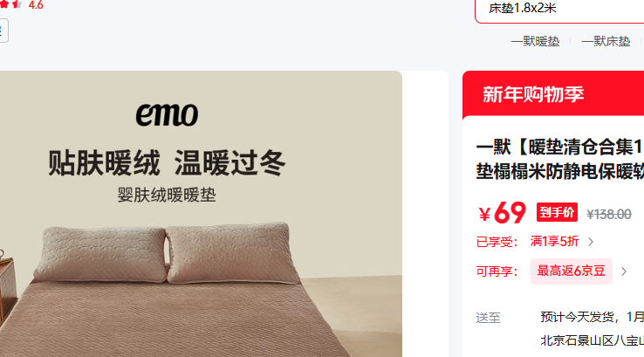Click the emo brand logo in the product image
Screen dimensions: 644x357
(x=167, y=114)
